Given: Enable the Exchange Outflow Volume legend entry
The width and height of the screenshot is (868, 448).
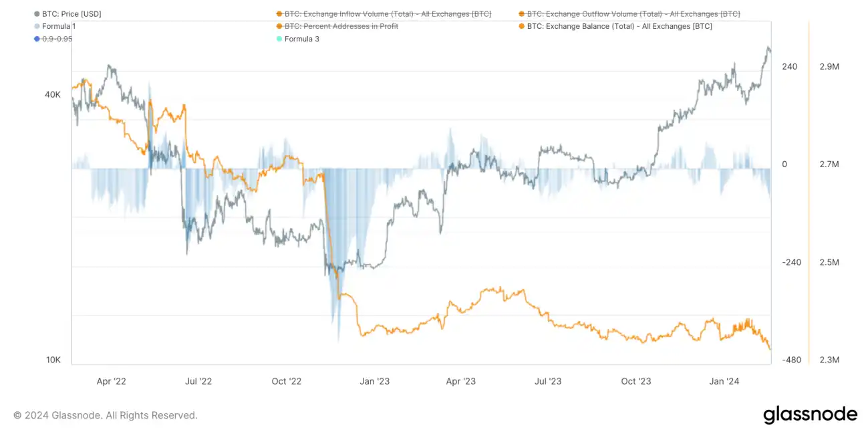Looking at the screenshot, I should tap(633, 13).
